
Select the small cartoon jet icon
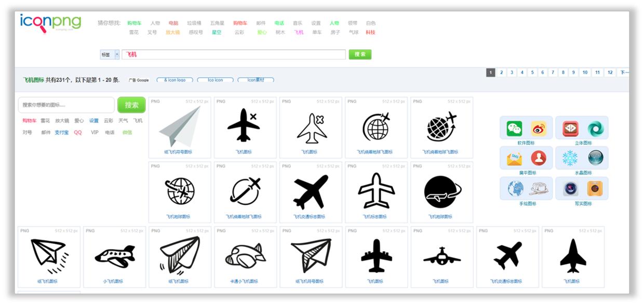coord(115,256)
